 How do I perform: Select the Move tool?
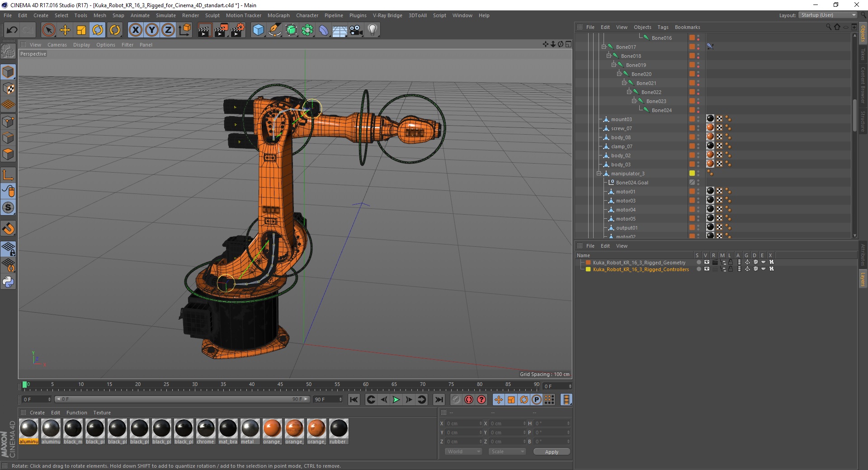(65, 30)
